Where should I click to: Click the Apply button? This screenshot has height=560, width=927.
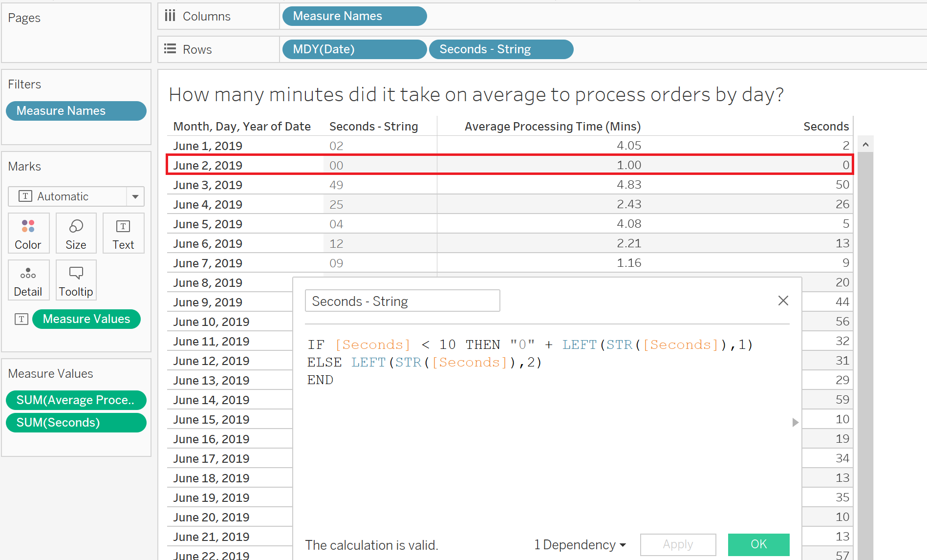point(678,544)
